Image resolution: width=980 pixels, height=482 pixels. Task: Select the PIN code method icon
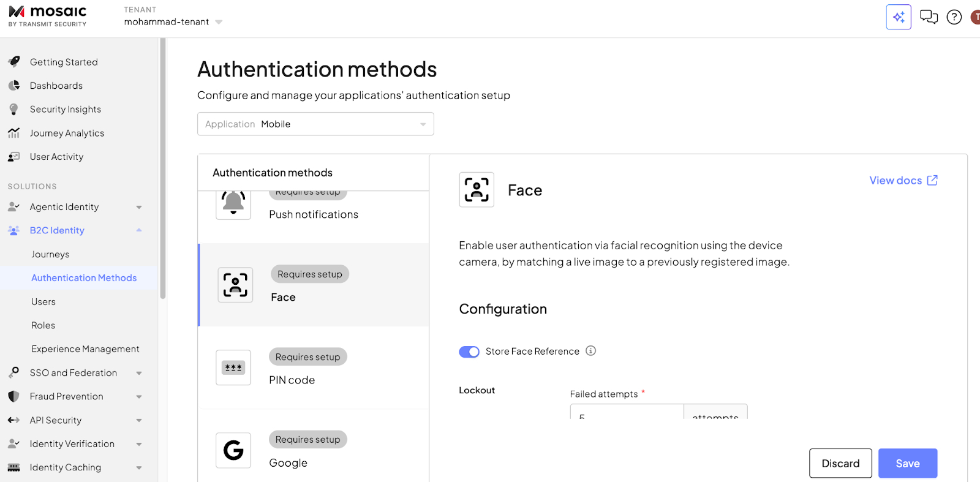(233, 367)
